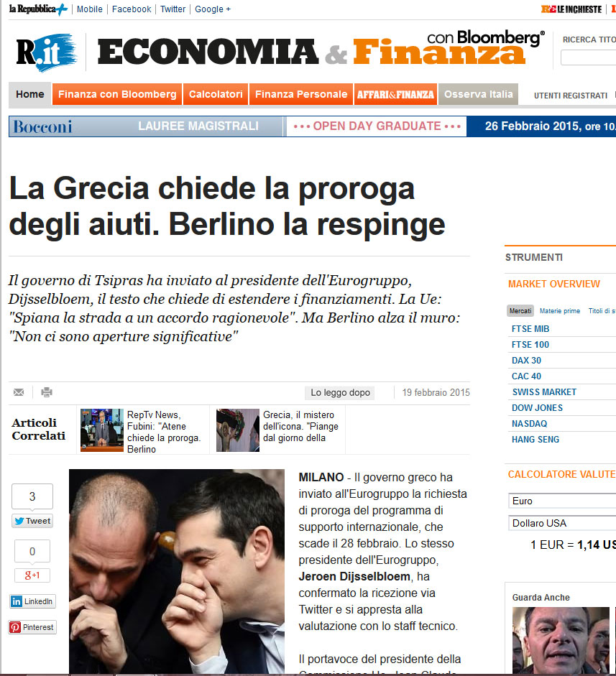Print the article using printer icon
This screenshot has height=676, width=616.
47,392
